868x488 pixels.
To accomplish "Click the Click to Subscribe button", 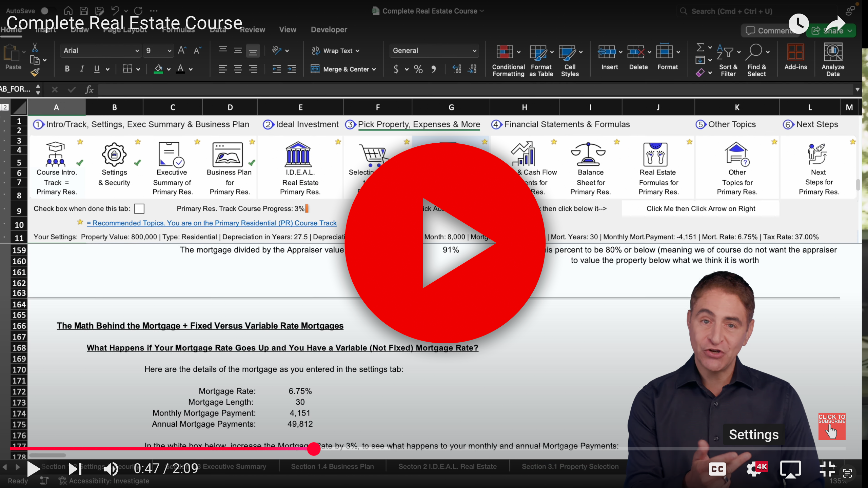I will tap(832, 426).
